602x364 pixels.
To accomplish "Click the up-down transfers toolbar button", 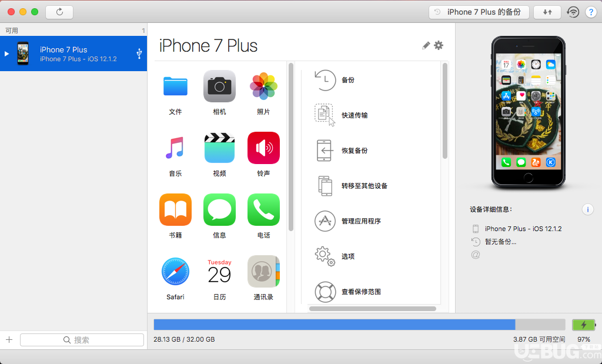I will tap(547, 12).
